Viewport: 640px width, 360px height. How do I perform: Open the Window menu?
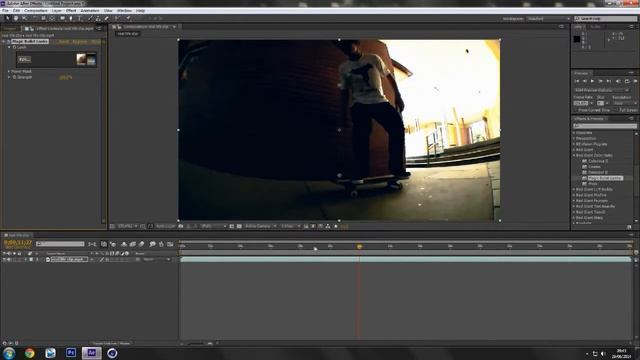pyautogui.click(x=124, y=11)
